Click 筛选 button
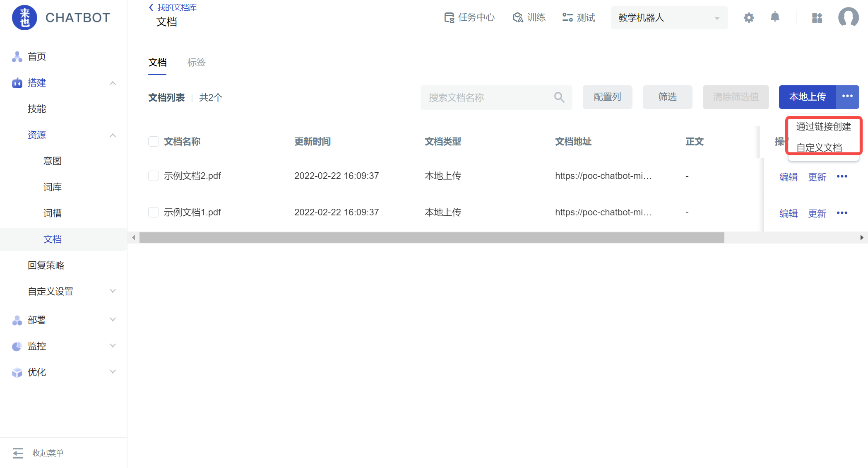Viewport: 868px width, 468px height. (x=667, y=97)
